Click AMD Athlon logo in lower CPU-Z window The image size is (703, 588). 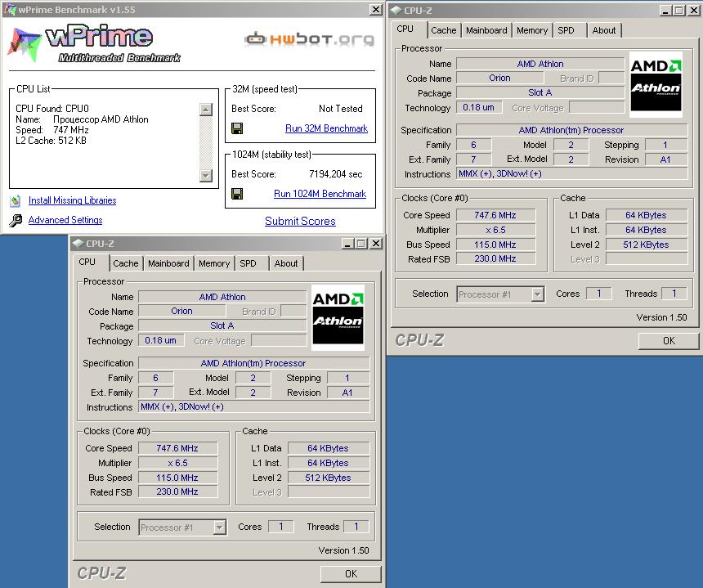(338, 317)
